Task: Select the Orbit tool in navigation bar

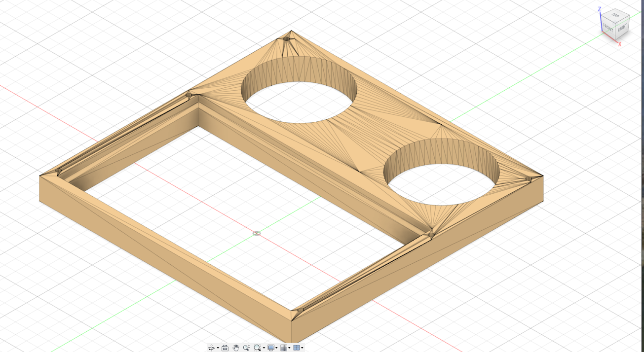Action: coord(211,348)
